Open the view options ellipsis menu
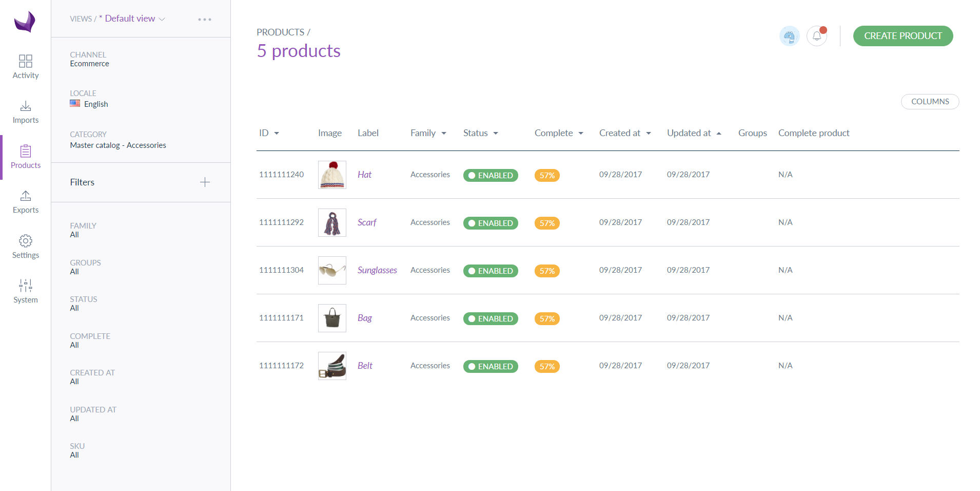Image resolution: width=980 pixels, height=491 pixels. point(205,20)
